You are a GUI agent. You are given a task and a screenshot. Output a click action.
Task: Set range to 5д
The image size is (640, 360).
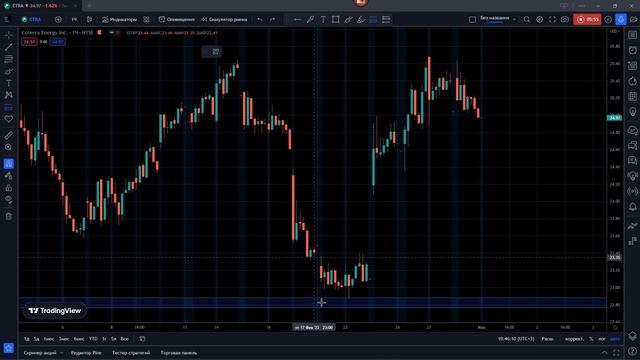(x=36, y=339)
